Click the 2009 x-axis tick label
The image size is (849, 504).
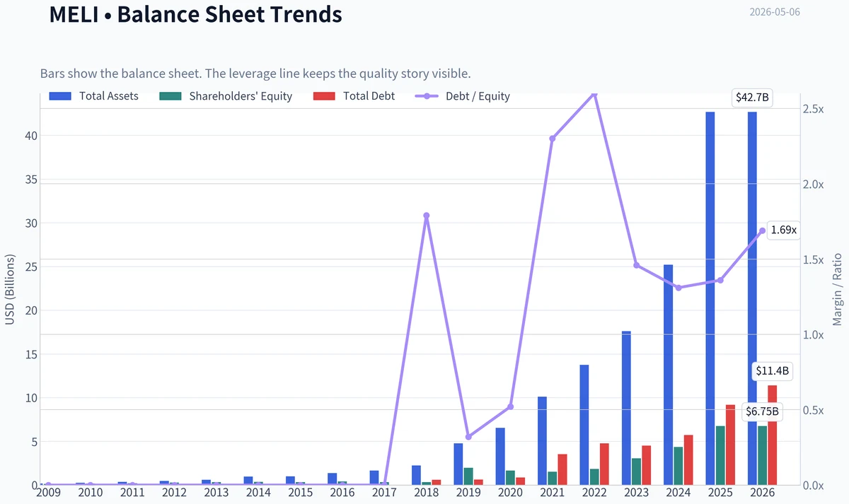(x=48, y=493)
